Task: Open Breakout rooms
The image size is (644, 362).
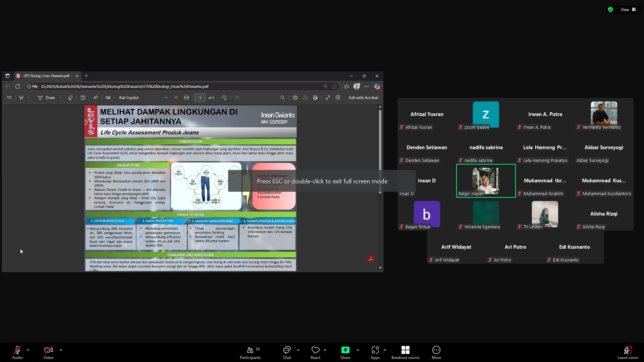Action: click(x=406, y=353)
